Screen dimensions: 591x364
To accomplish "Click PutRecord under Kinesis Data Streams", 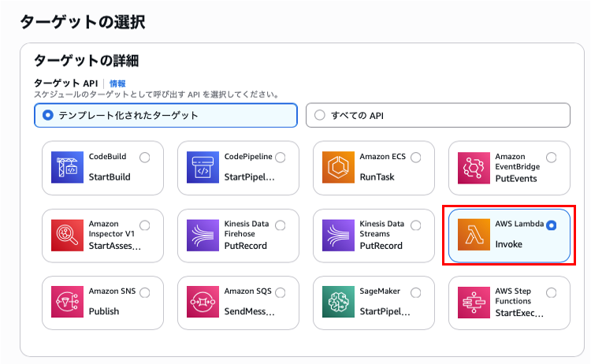I will (x=381, y=246).
